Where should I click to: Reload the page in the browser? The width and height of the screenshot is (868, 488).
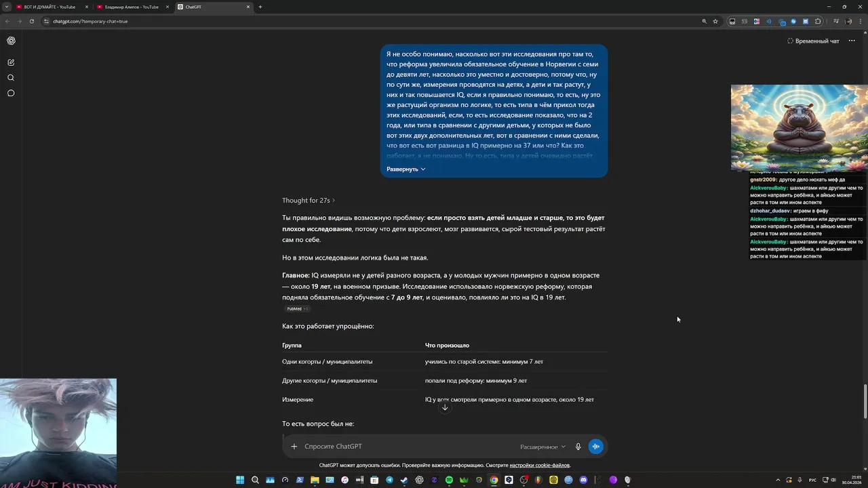click(31, 21)
